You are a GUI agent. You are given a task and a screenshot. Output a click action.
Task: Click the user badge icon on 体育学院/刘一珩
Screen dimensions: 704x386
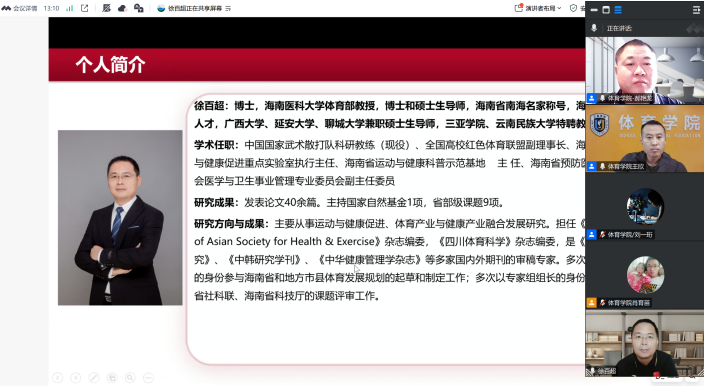tap(591, 234)
